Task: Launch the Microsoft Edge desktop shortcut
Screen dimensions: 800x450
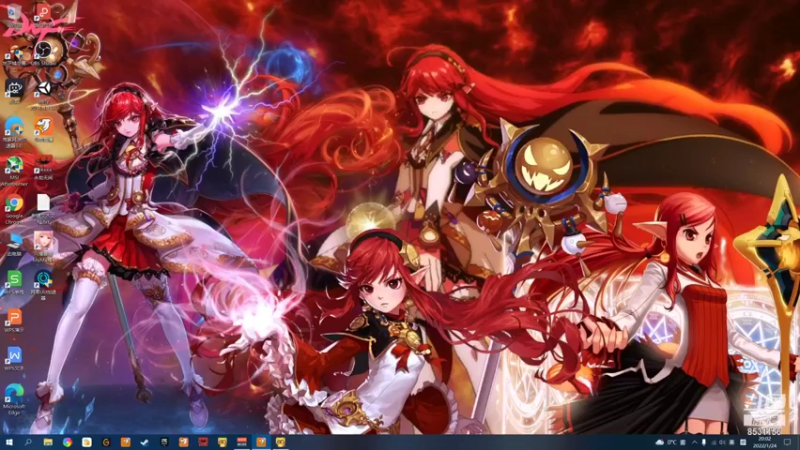Action: [x=14, y=399]
